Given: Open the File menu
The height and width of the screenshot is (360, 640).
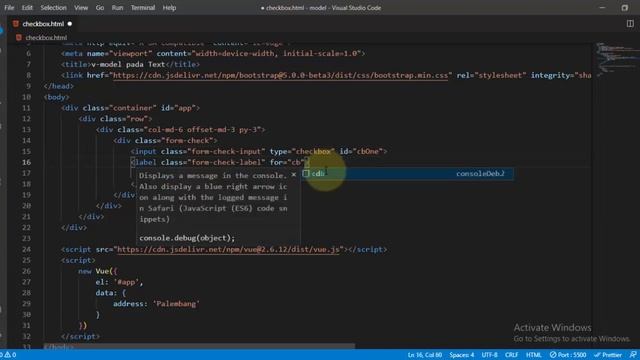Looking at the screenshot, I should coord(9,8).
